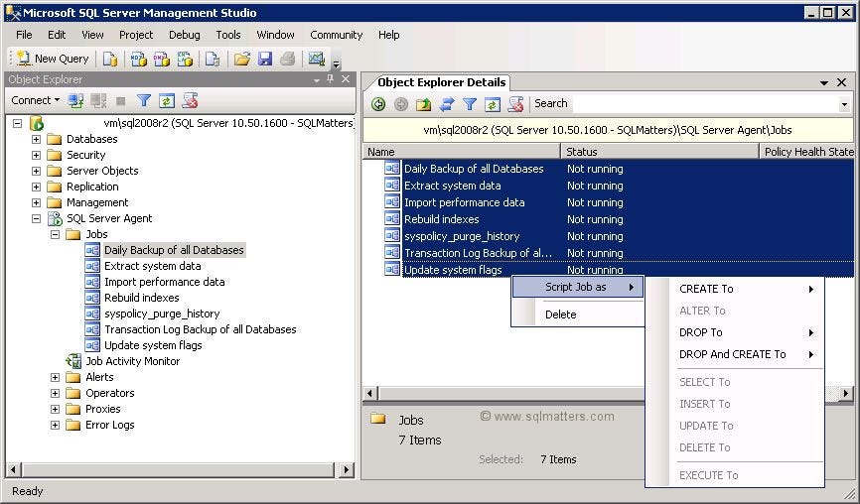Click the Refresh icon in Details toolbar
This screenshot has height=504, width=860.
pyautogui.click(x=492, y=104)
